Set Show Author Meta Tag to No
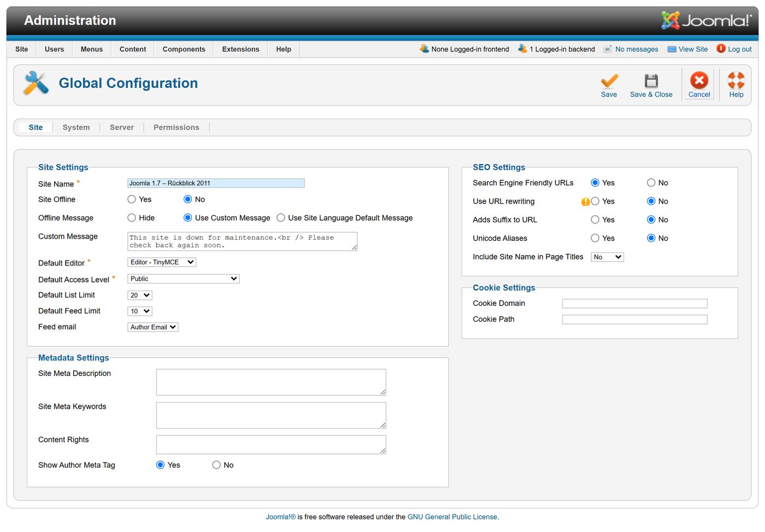 pos(216,465)
